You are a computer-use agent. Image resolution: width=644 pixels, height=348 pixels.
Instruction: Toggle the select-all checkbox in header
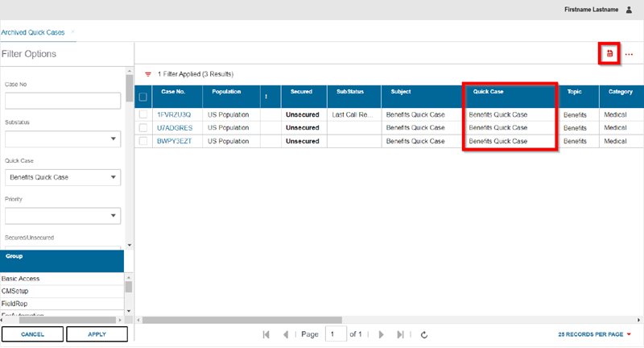pyautogui.click(x=143, y=97)
